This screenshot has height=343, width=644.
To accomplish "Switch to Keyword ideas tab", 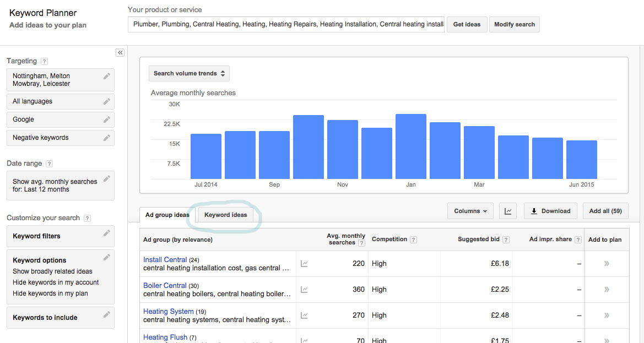I will point(225,215).
